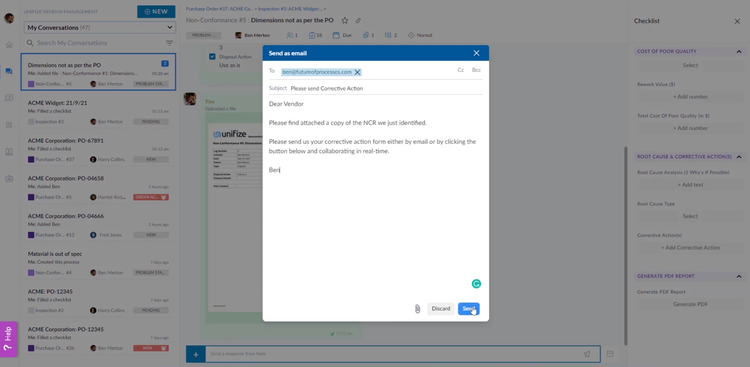Image resolution: width=750 pixels, height=367 pixels.
Task: Open participants count icon in header
Action: click(292, 35)
